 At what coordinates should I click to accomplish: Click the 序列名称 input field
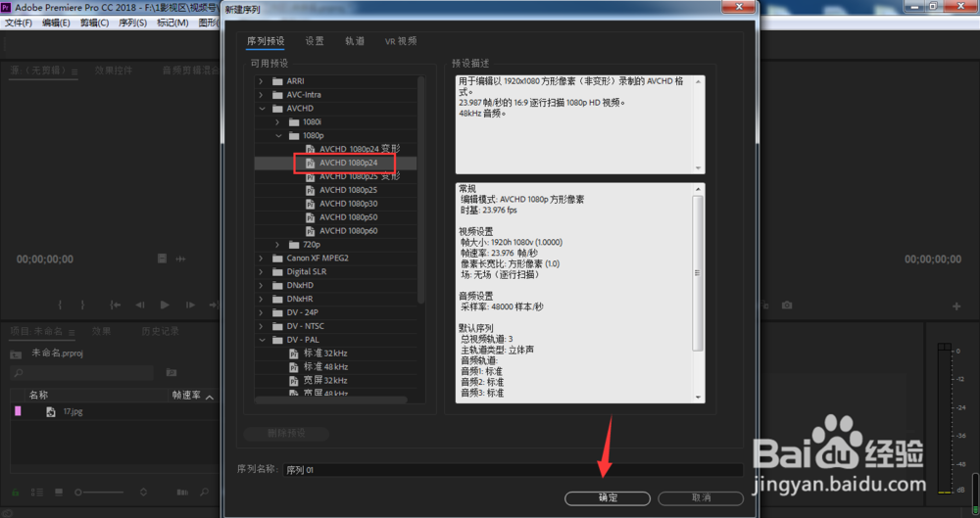(513, 470)
